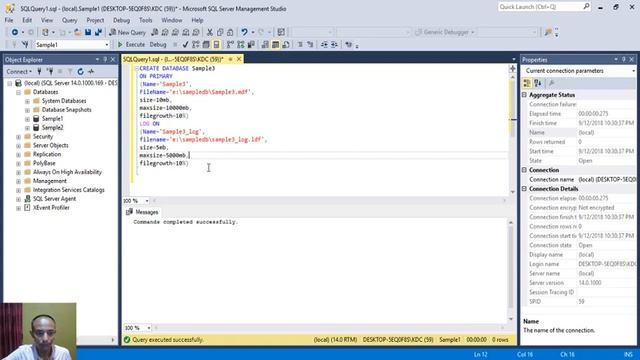Select Results to Text icon

pyautogui.click(x=265, y=44)
